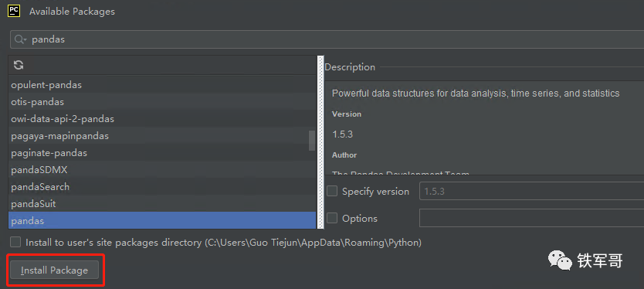Select paginate-pandas package
This screenshot has width=644, height=289.
(x=162, y=152)
